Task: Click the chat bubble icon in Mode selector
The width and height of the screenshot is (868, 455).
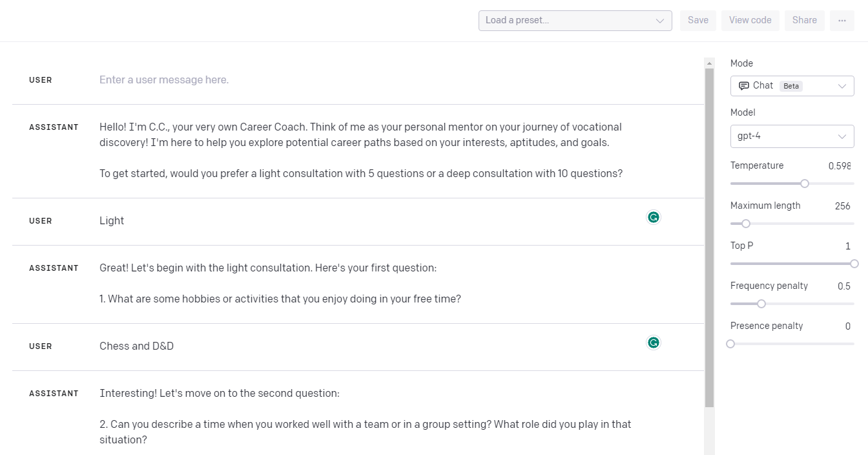Action: point(743,85)
